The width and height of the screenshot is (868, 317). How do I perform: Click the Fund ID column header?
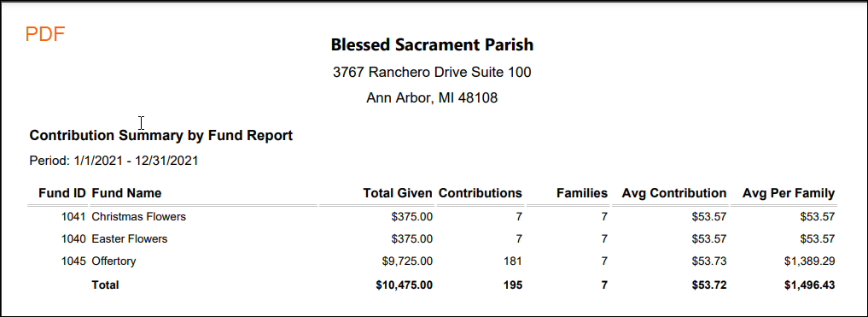pyautogui.click(x=62, y=193)
